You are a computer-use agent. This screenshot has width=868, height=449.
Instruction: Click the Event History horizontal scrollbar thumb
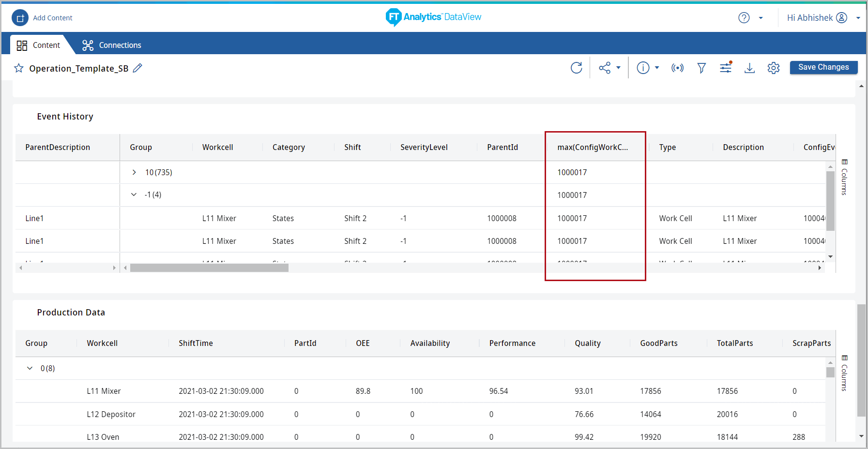click(209, 268)
